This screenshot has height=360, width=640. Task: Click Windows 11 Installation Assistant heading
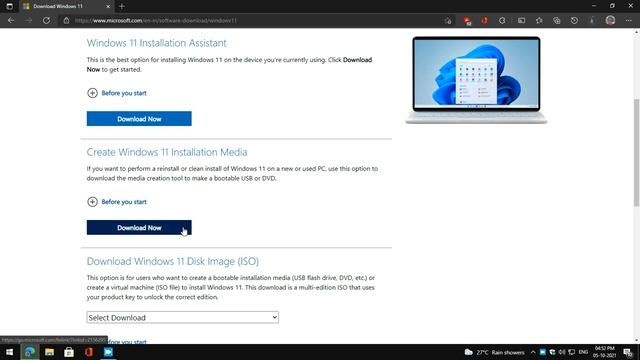(x=156, y=43)
